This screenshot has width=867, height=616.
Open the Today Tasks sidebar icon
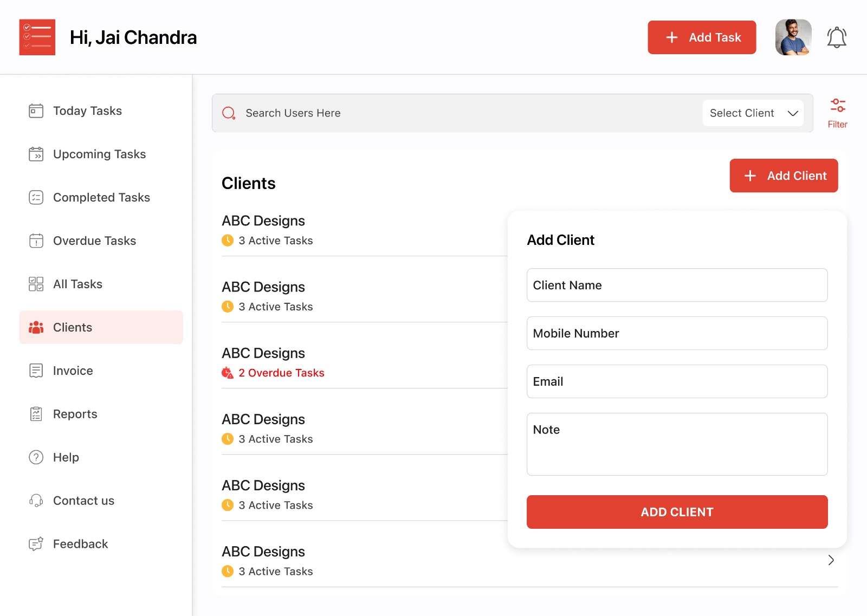pos(35,111)
